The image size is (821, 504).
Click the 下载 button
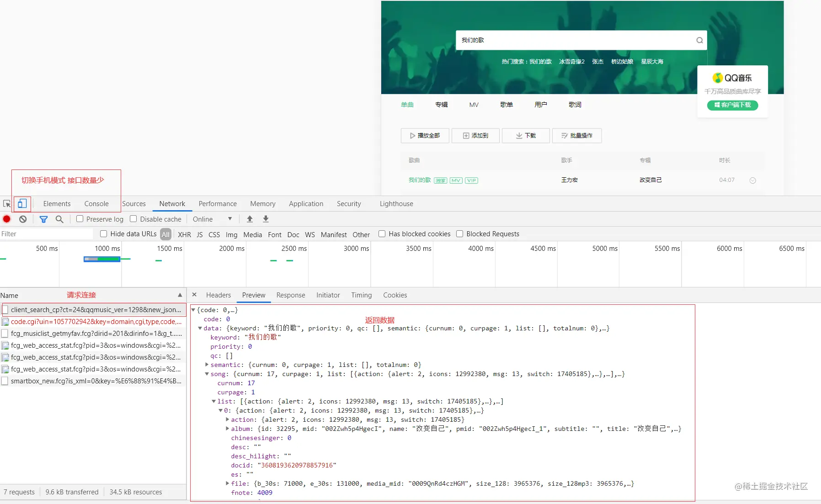526,136
